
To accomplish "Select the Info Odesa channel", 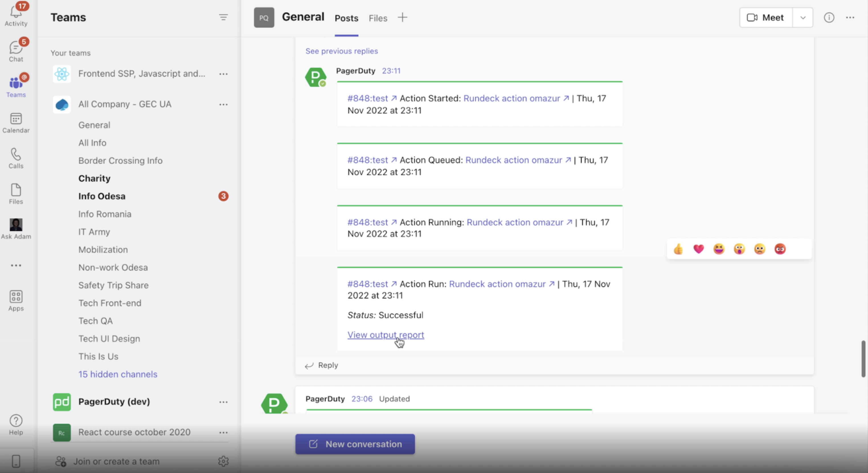I will [x=102, y=196].
